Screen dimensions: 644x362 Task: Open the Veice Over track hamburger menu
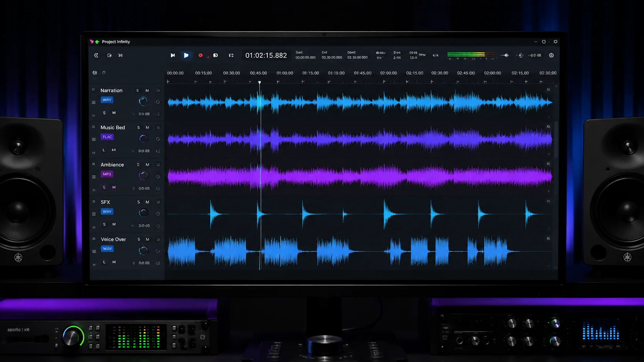click(94, 251)
